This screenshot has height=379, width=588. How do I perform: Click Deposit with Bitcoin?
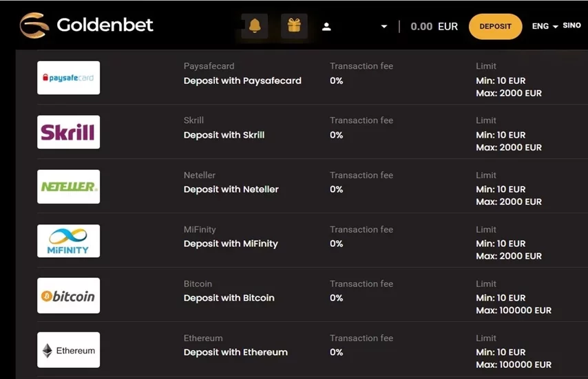229,298
